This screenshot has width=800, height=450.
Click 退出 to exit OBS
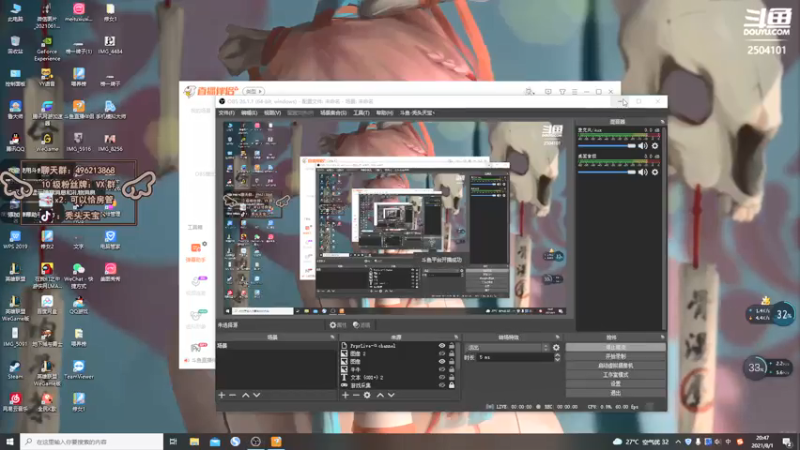click(x=615, y=393)
